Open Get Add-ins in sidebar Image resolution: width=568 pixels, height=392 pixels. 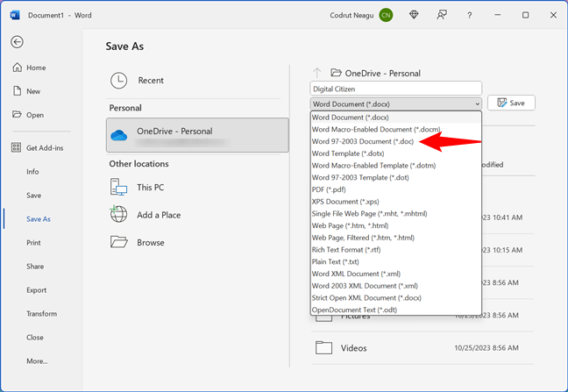click(44, 147)
